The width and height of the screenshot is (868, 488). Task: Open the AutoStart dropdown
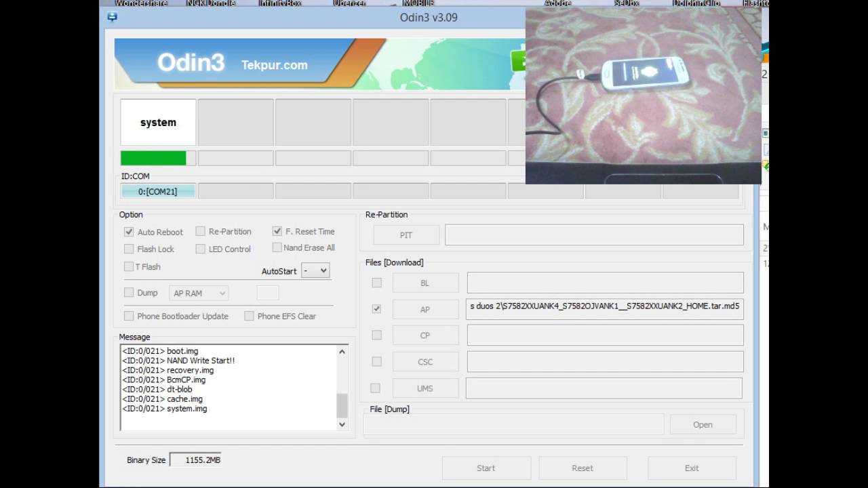coord(315,270)
